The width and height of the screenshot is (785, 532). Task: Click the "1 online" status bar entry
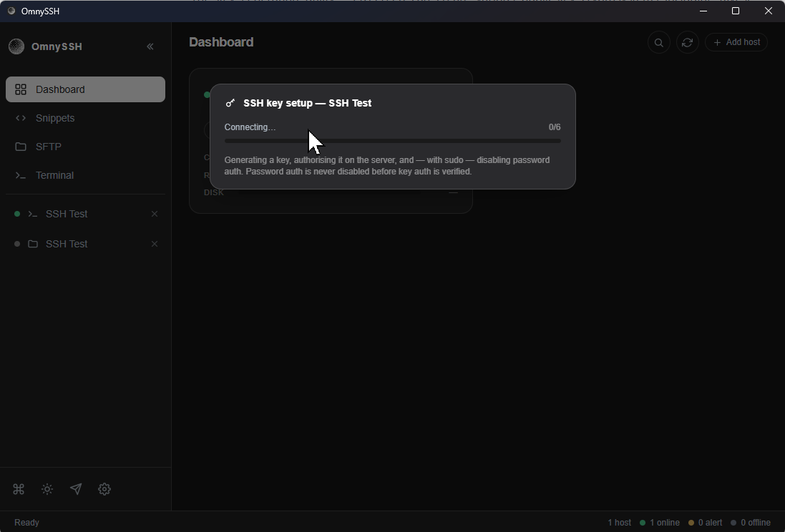(660, 523)
